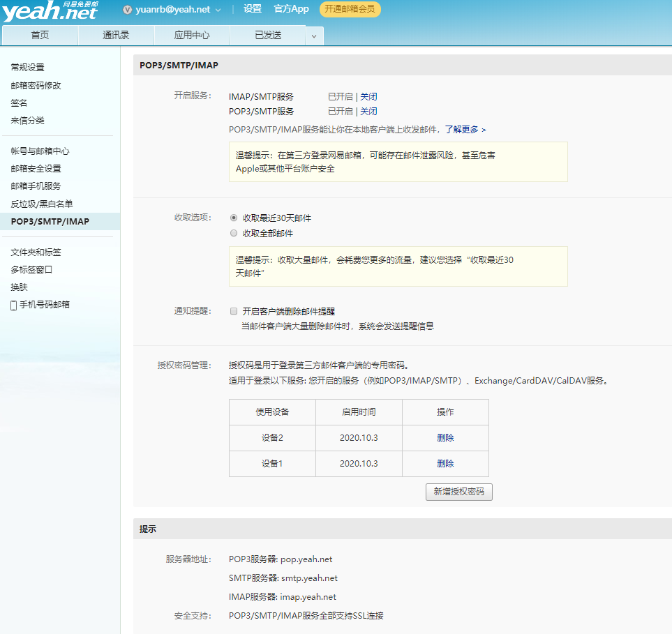Enable the 开启客户端删除邮件提醒 checkbox
The height and width of the screenshot is (634, 672).
[x=234, y=310]
